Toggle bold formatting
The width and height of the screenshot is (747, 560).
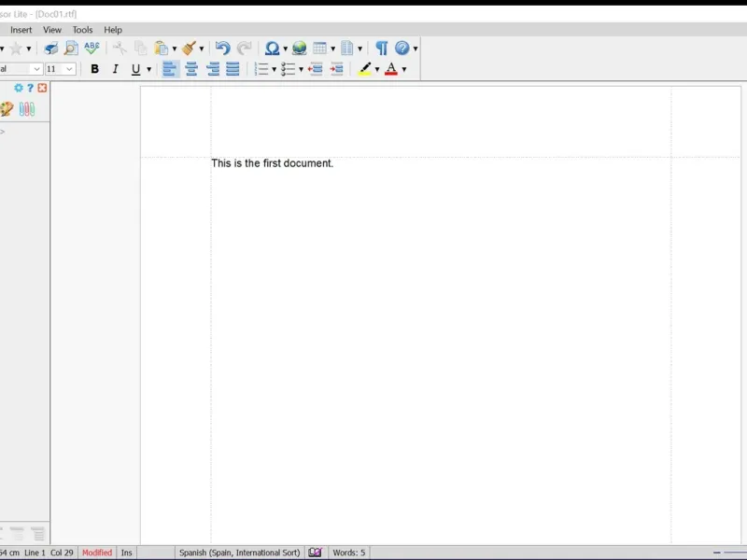coord(94,69)
